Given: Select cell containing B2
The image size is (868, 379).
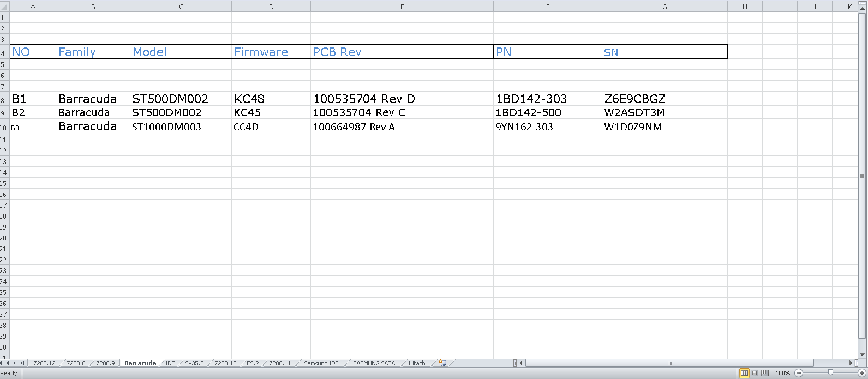Looking at the screenshot, I should [33, 112].
